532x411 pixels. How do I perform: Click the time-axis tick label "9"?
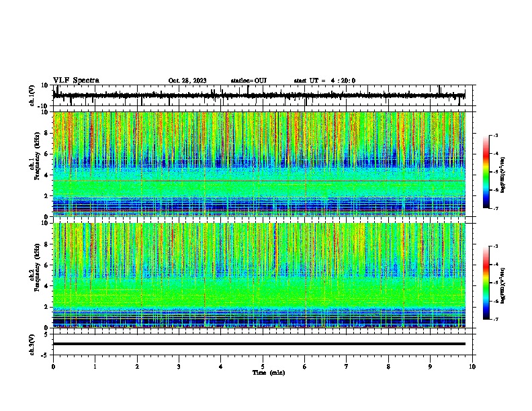pos(430,367)
